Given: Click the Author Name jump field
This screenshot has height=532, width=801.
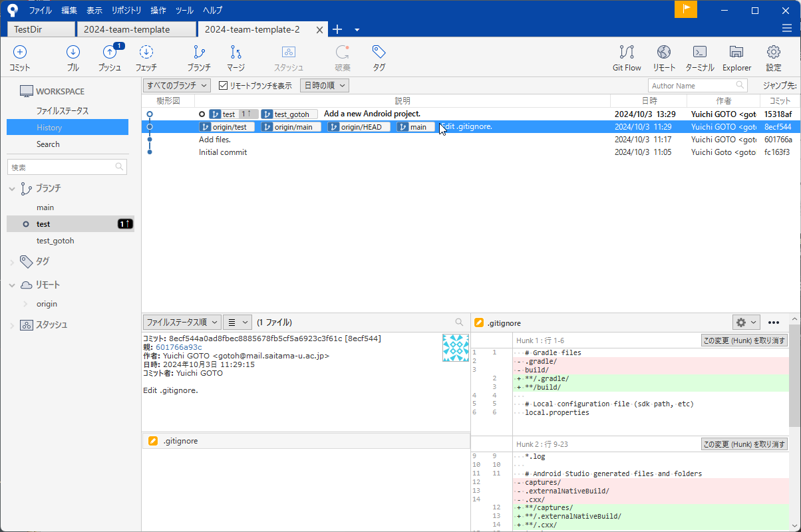Looking at the screenshot, I should (x=697, y=85).
